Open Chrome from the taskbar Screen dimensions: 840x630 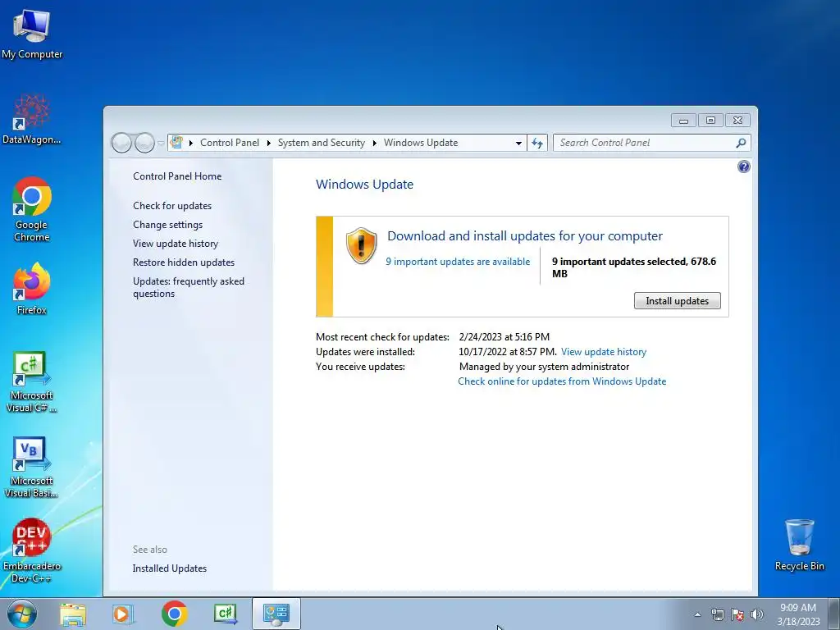174,614
